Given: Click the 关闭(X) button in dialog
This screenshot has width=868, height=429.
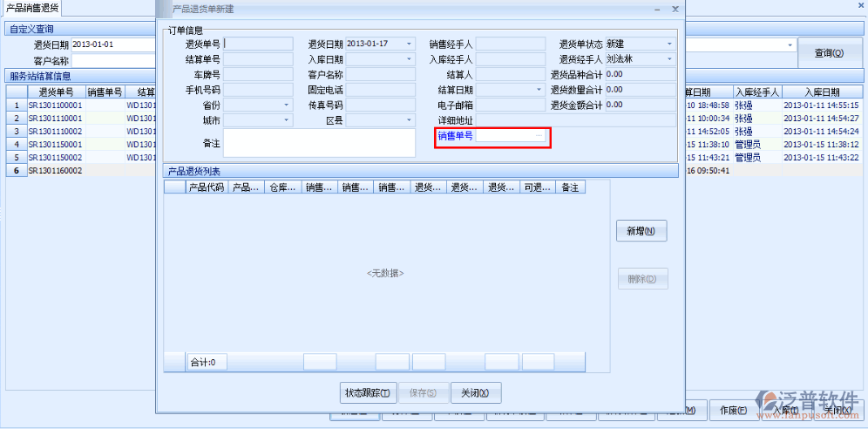Looking at the screenshot, I should tap(476, 393).
